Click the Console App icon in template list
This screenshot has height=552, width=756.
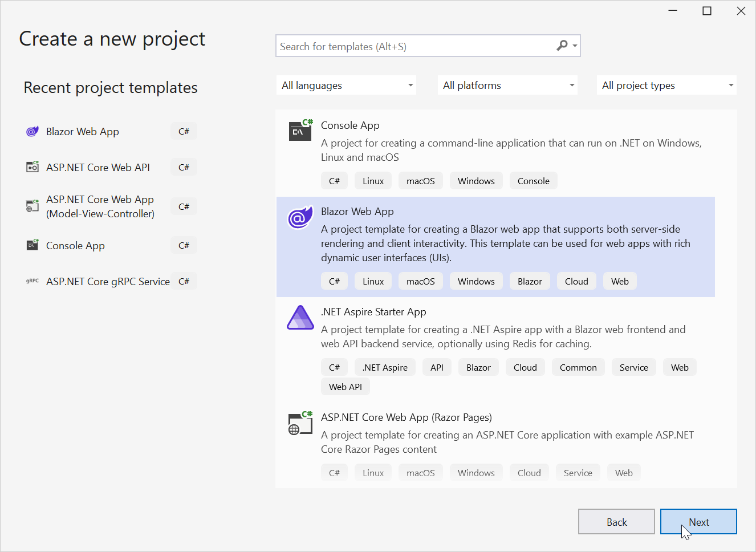tap(300, 130)
